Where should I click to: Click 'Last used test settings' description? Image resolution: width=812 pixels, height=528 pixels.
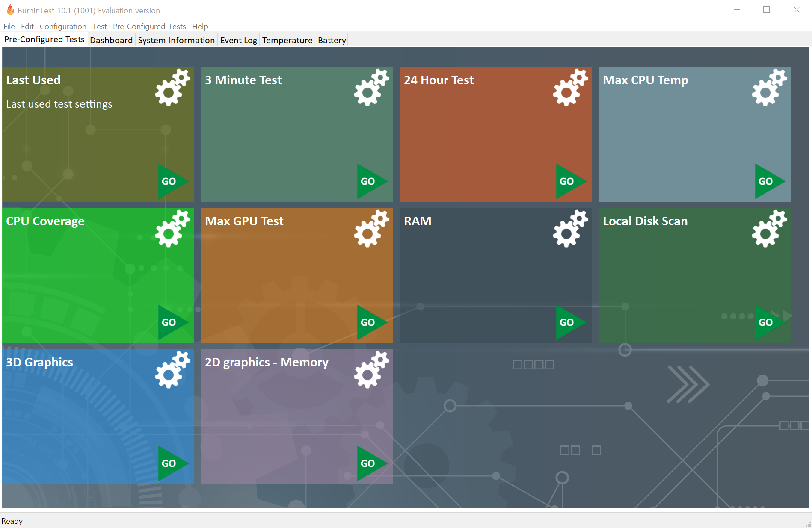pyautogui.click(x=59, y=104)
